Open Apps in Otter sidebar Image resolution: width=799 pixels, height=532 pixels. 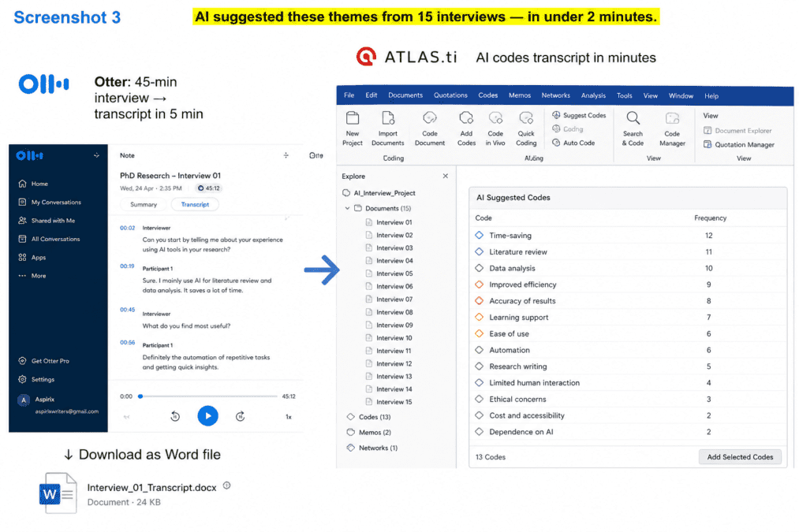32,257
